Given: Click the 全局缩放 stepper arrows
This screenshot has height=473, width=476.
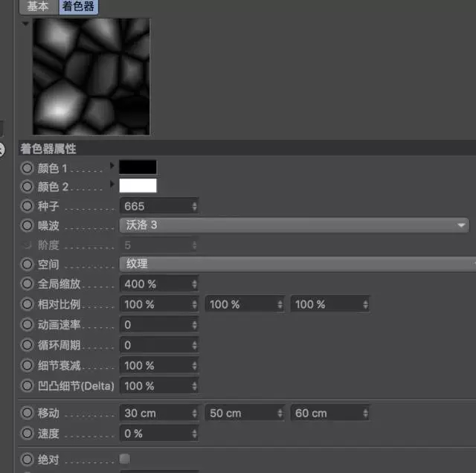Looking at the screenshot, I should click(x=194, y=284).
